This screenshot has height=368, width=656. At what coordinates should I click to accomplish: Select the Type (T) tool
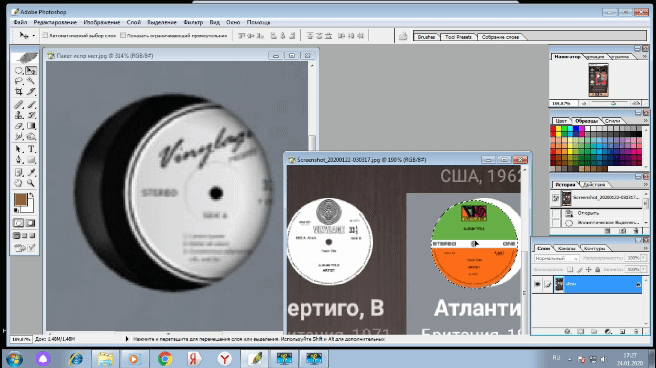(x=31, y=149)
